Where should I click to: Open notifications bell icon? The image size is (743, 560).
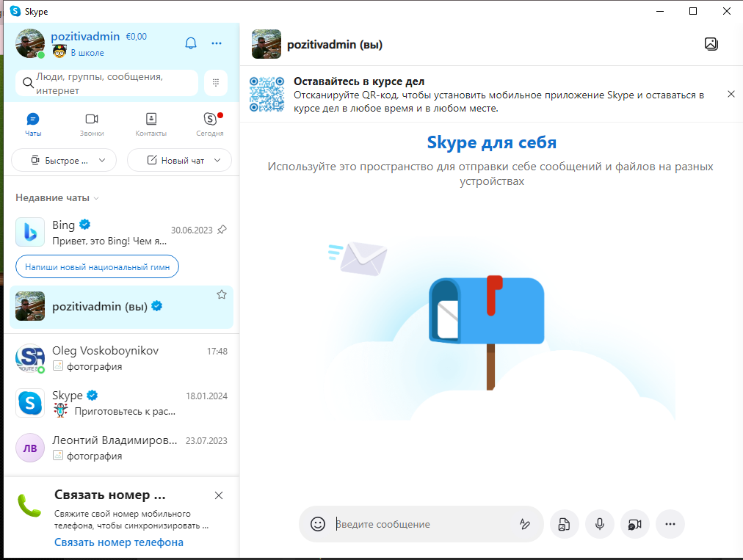190,43
